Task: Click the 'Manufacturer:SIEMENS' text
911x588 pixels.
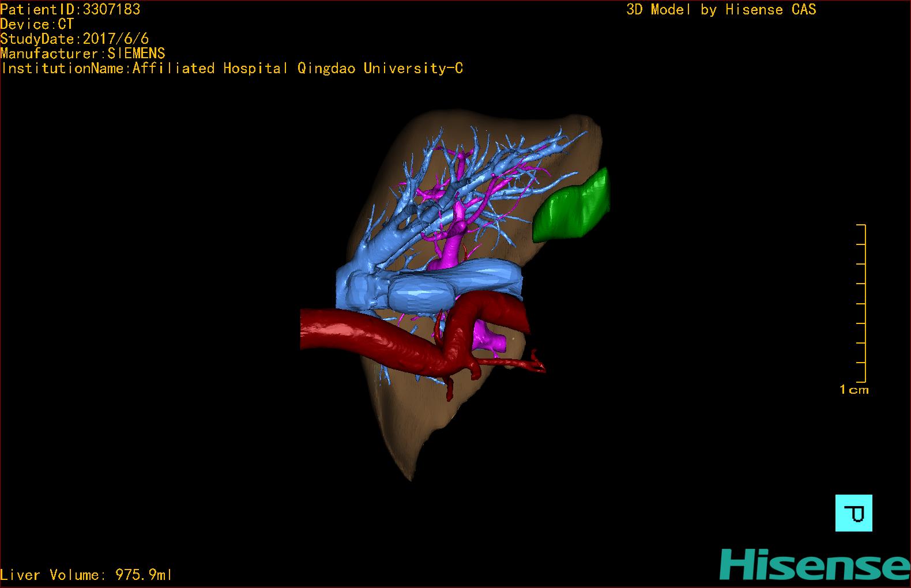Action: click(x=82, y=54)
